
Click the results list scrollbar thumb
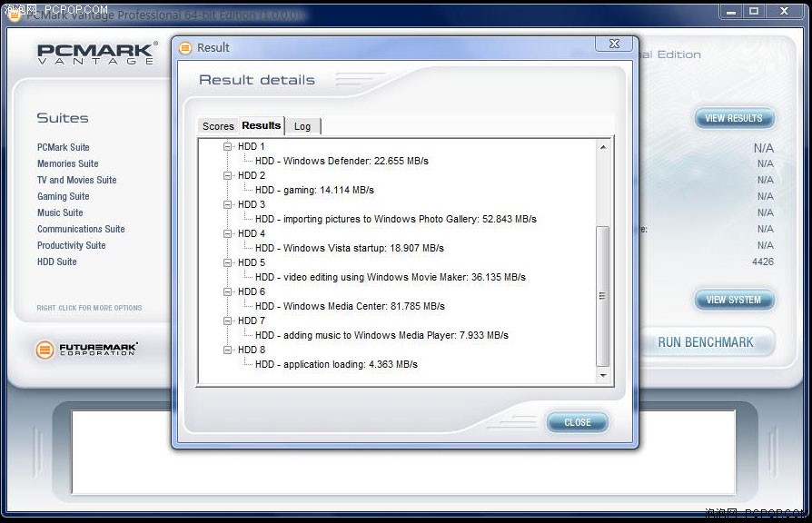click(602, 295)
